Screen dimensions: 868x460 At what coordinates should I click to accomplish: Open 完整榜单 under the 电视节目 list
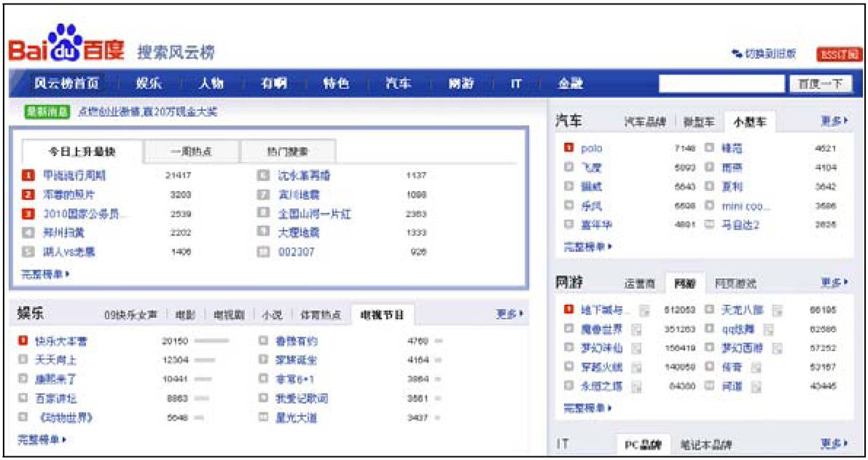pyautogui.click(x=42, y=440)
